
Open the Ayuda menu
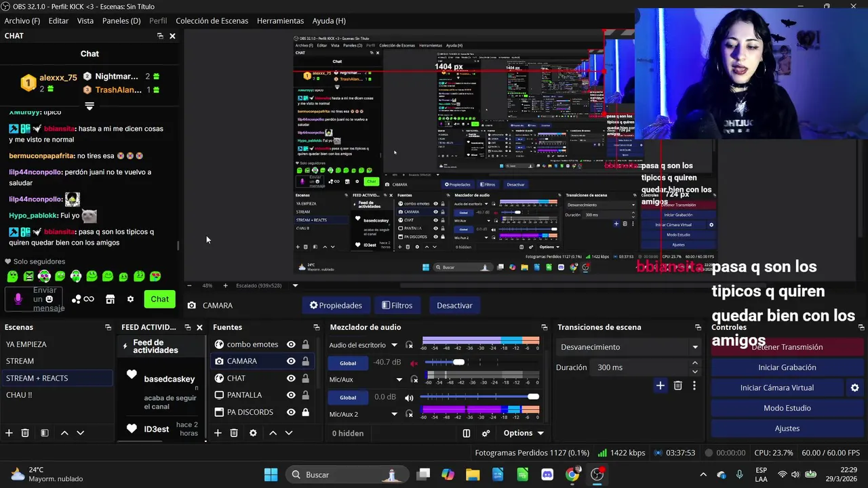click(x=329, y=21)
